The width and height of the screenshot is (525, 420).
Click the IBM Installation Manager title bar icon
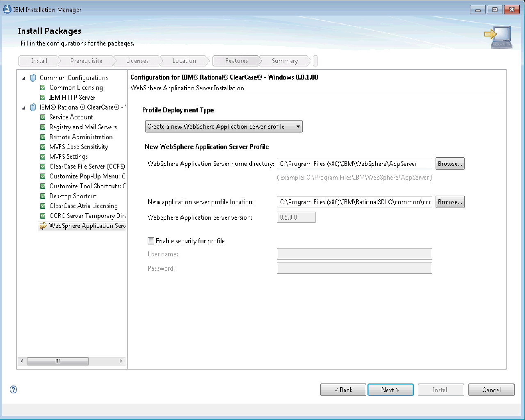click(x=7, y=9)
